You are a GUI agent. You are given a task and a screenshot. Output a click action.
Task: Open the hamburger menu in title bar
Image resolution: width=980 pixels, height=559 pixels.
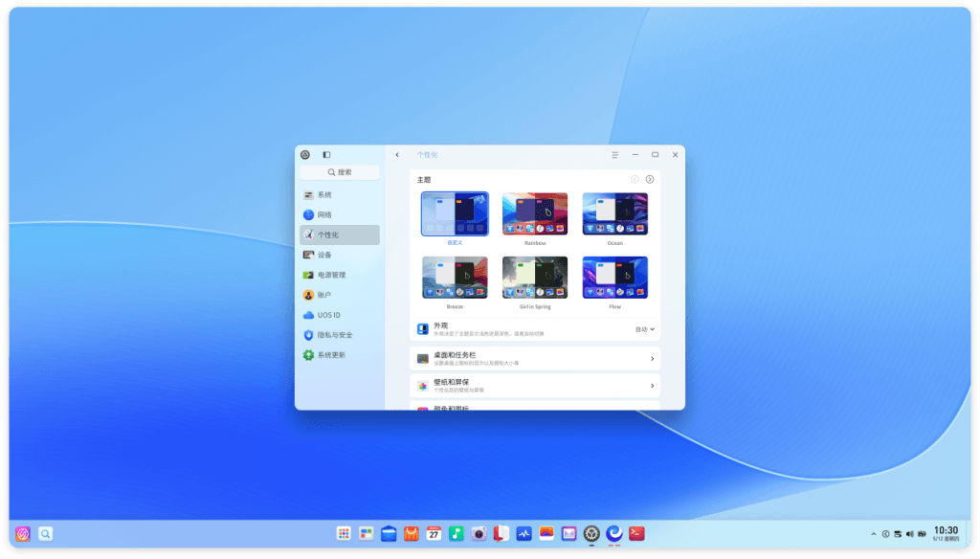pos(615,154)
